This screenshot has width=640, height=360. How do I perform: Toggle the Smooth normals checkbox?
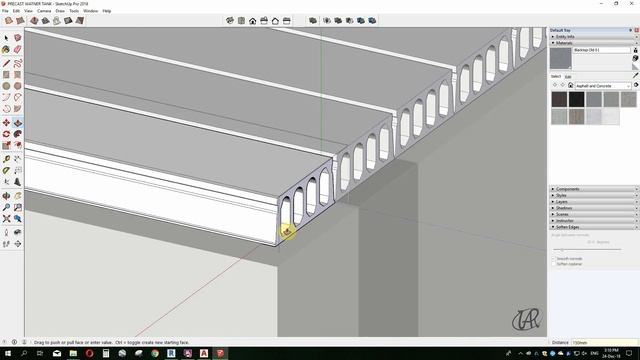click(x=554, y=259)
